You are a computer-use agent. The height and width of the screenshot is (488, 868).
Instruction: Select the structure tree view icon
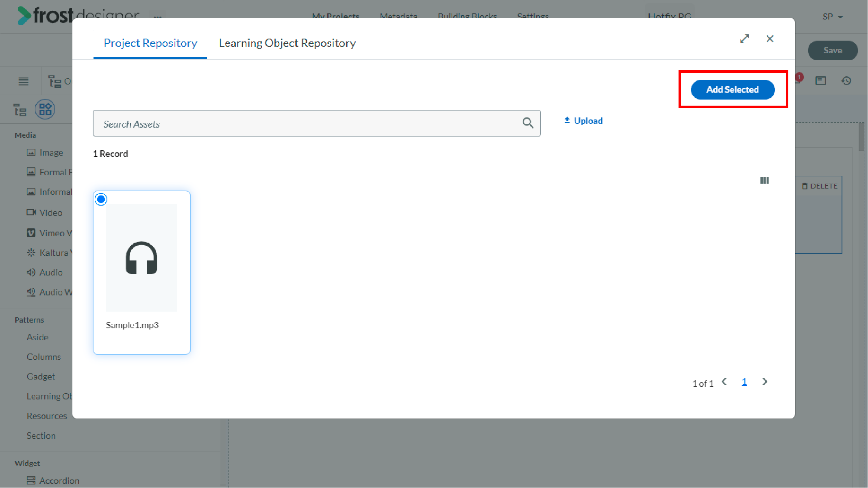coord(20,110)
